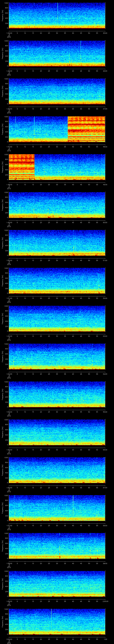This screenshot has width=114, height=644.
Task: Click the 1:46 spectrogram panel
Action: point(57,91)
